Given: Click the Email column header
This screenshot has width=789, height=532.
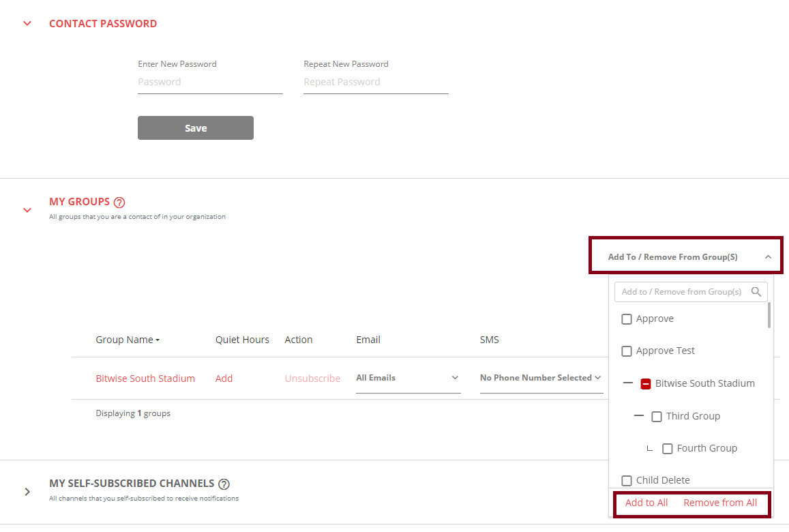Looking at the screenshot, I should [x=368, y=340].
